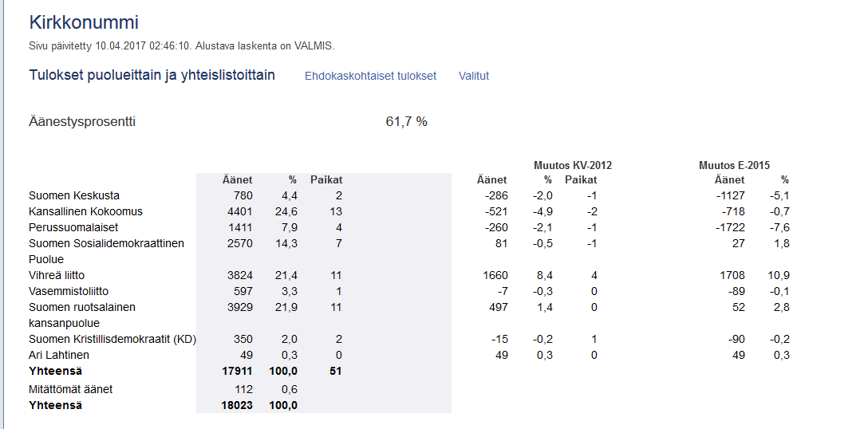
Task: Click the Vasemmistoliitto party name
Action: tap(69, 291)
